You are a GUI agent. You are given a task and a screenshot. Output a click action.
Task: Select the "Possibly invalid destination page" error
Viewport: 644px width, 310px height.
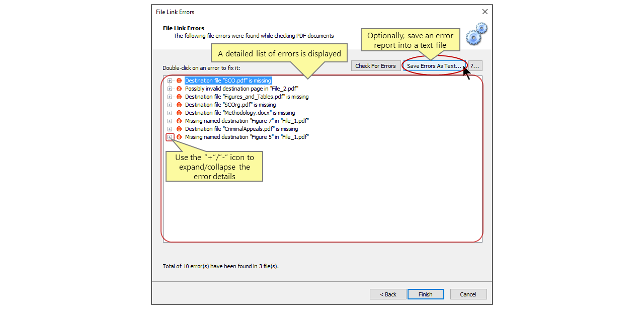pos(242,89)
